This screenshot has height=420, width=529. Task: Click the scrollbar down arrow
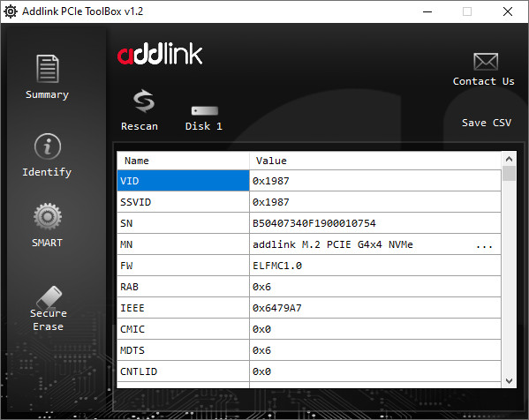point(509,381)
